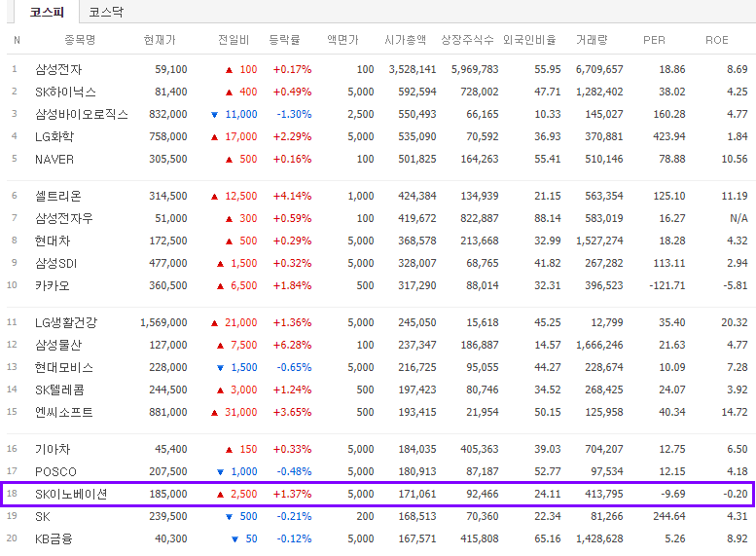This screenshot has height=556, width=756.
Task: Go to the POSCO stock page
Action: click(x=55, y=471)
